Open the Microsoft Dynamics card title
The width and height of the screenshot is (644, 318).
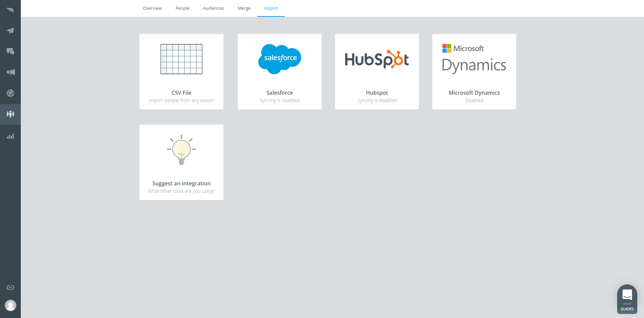(474, 93)
